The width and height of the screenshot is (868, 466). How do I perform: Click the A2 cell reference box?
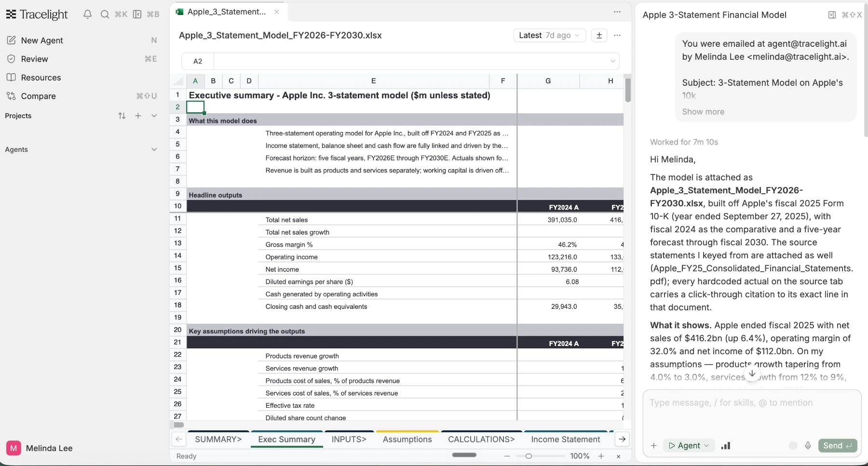point(198,61)
